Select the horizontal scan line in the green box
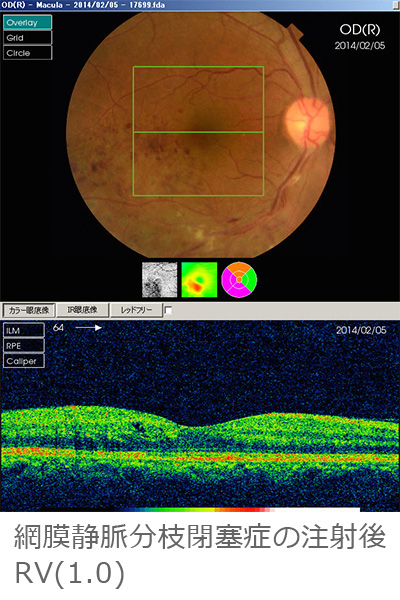The width and height of the screenshot is (400, 600). point(198,132)
